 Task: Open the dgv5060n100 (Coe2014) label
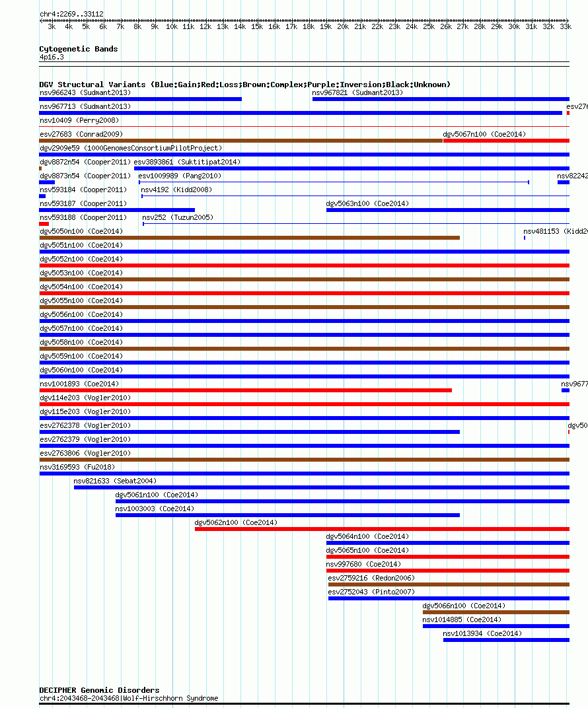click(81, 371)
